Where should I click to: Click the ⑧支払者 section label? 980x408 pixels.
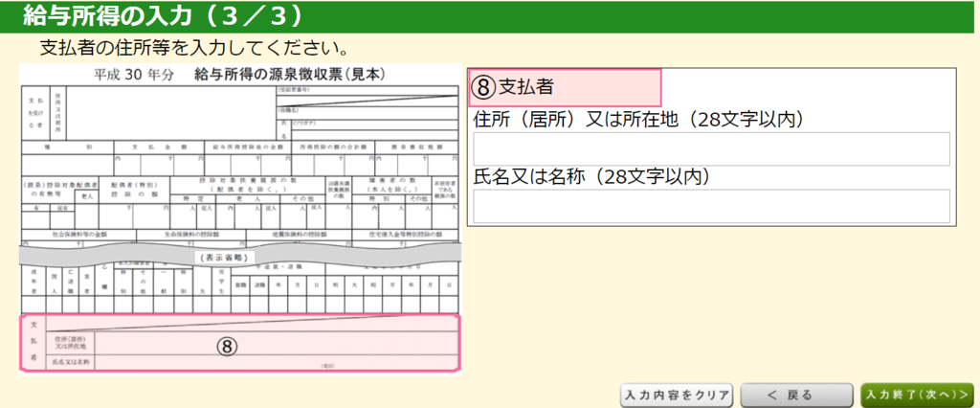click(x=565, y=87)
